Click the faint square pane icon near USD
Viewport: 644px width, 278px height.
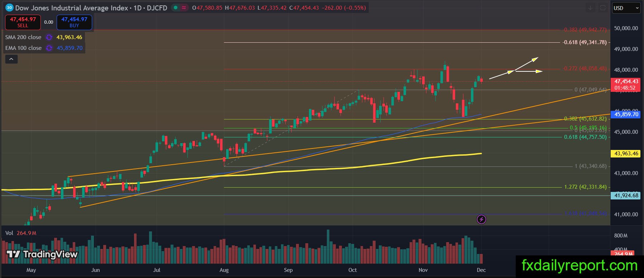click(x=603, y=8)
